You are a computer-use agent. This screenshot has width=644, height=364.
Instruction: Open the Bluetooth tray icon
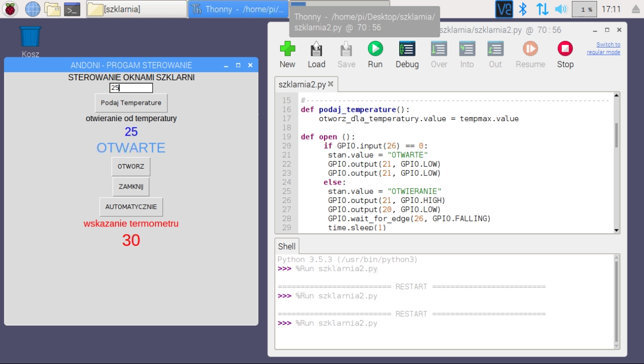click(x=523, y=9)
